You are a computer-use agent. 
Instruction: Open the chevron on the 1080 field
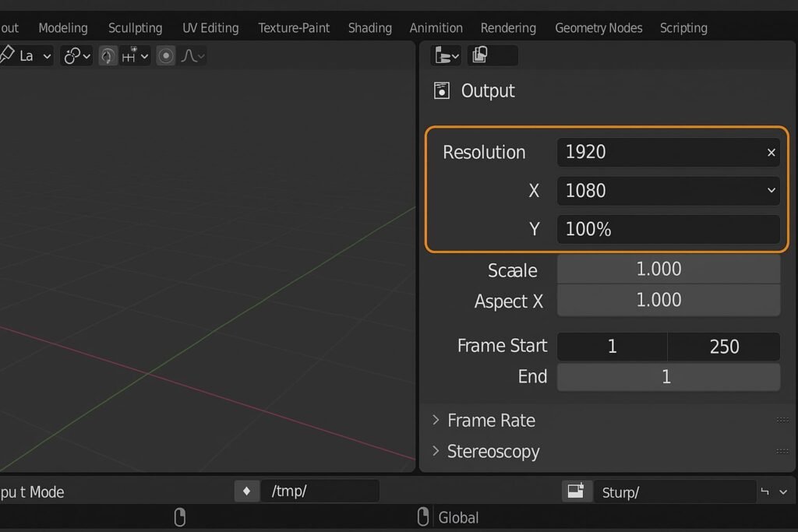tap(771, 190)
